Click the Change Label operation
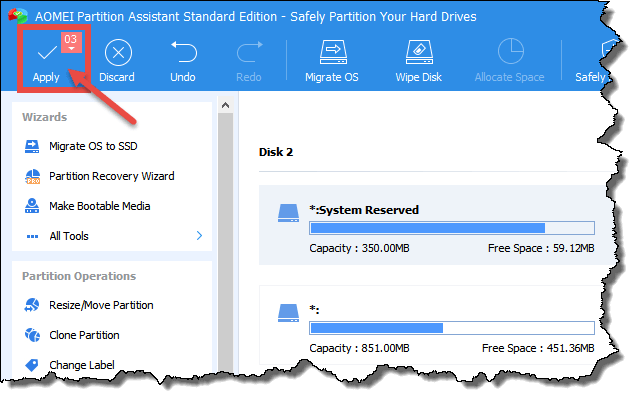Screen dimensions: 630x394 pyautogui.click(x=82, y=365)
